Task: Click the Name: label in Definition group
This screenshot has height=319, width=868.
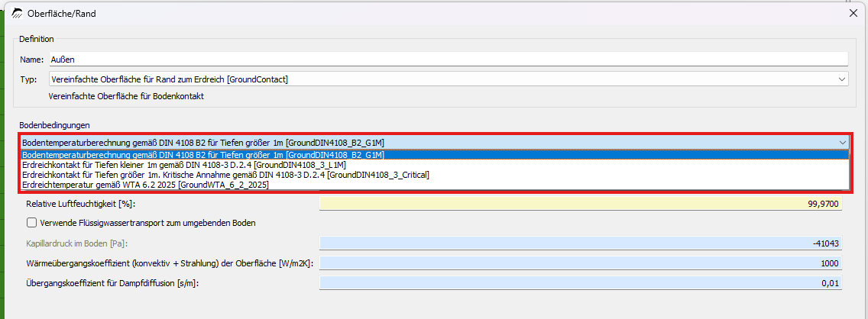Action: 31,60
